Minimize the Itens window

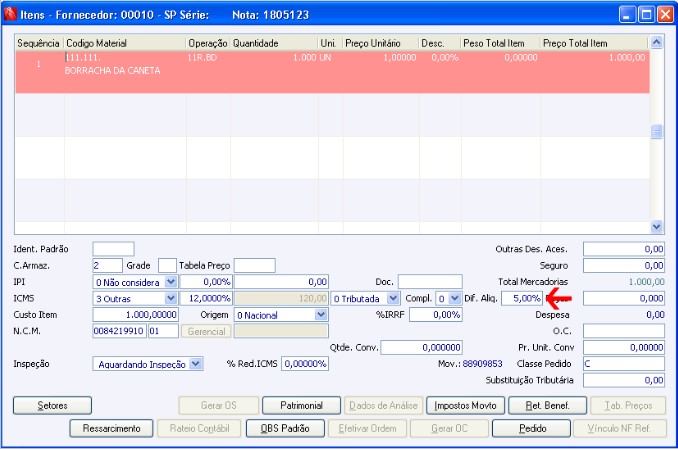coord(627,15)
